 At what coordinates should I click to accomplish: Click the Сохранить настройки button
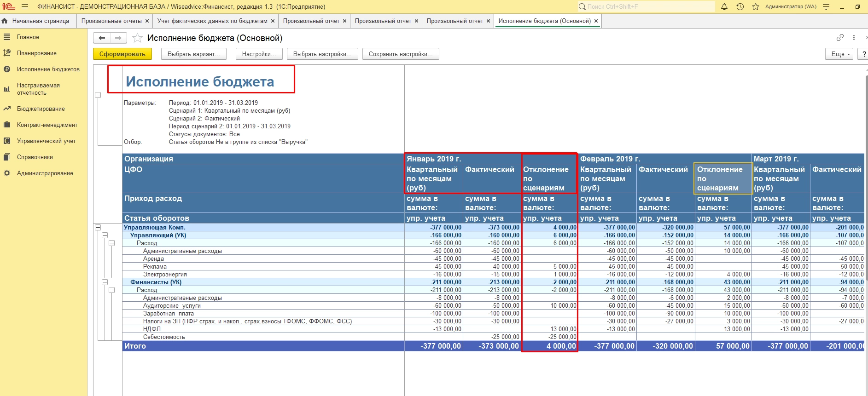[x=400, y=54]
